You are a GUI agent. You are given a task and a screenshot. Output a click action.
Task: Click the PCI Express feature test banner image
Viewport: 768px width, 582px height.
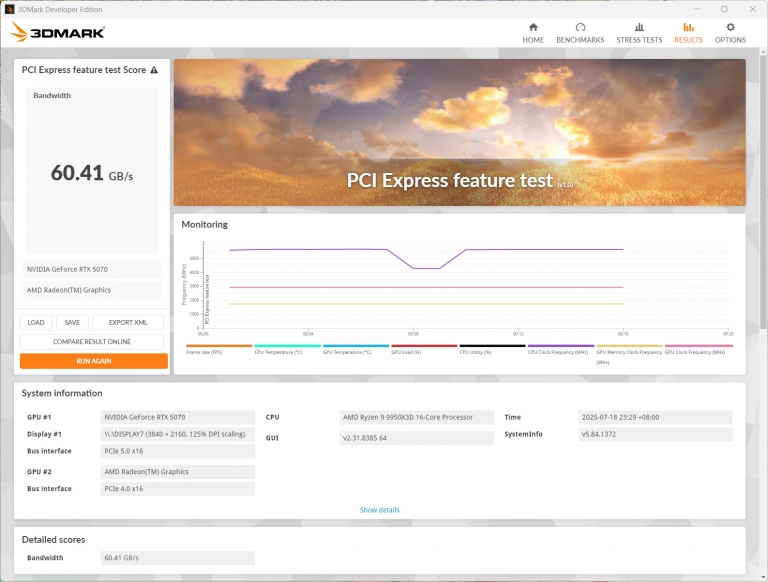459,132
